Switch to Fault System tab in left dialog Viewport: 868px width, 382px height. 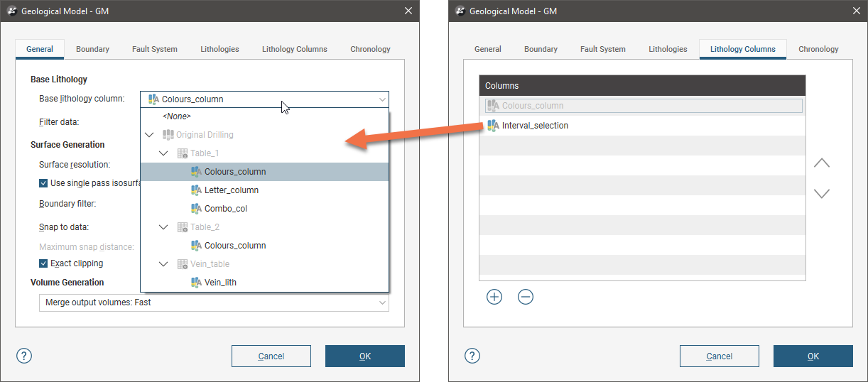click(x=154, y=49)
